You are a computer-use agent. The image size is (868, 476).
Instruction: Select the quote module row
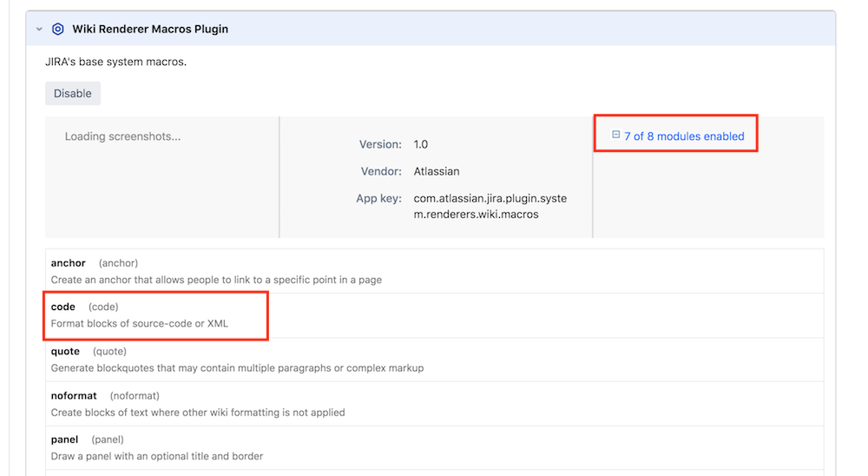pos(435,360)
